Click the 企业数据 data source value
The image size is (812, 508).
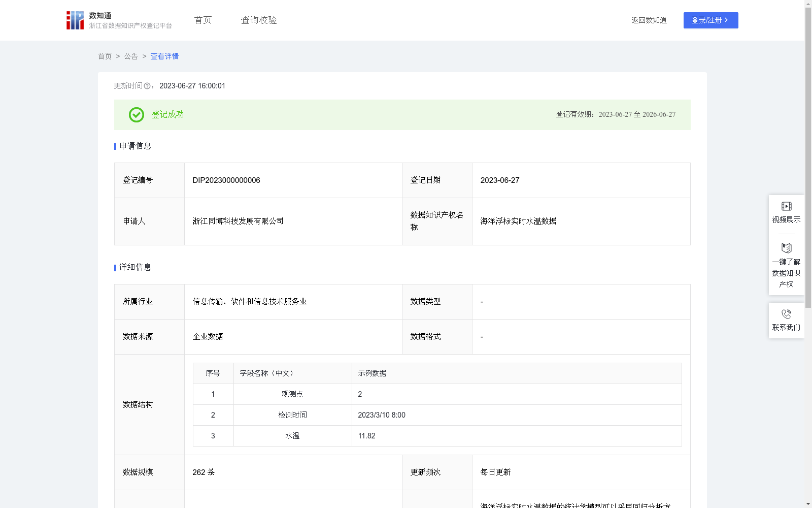pos(208,337)
